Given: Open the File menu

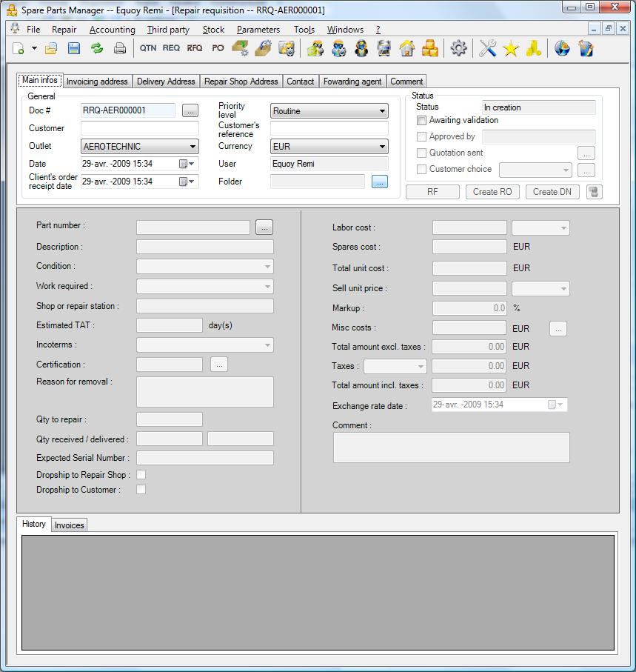Looking at the screenshot, I should coord(33,30).
